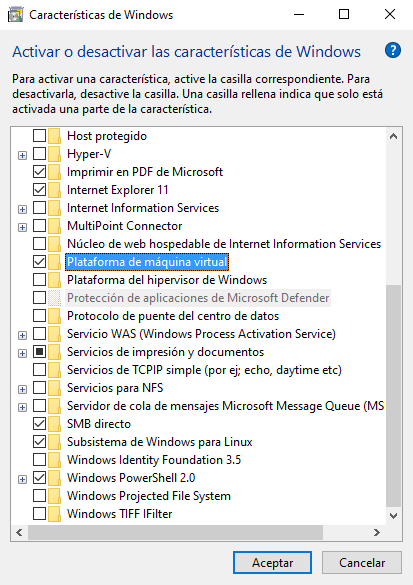
Task: Select Protocolo de puente del centro de datos
Action: 173,316
